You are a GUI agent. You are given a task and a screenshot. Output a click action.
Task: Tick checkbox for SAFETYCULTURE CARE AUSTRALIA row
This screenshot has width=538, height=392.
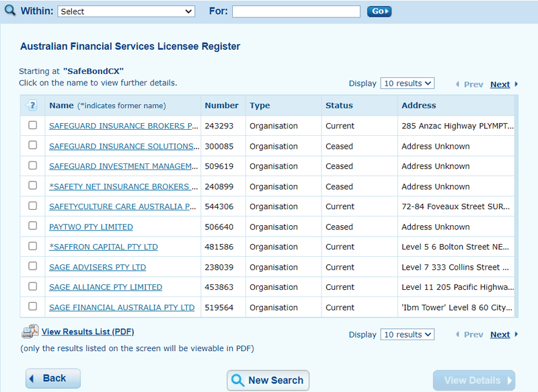point(32,206)
